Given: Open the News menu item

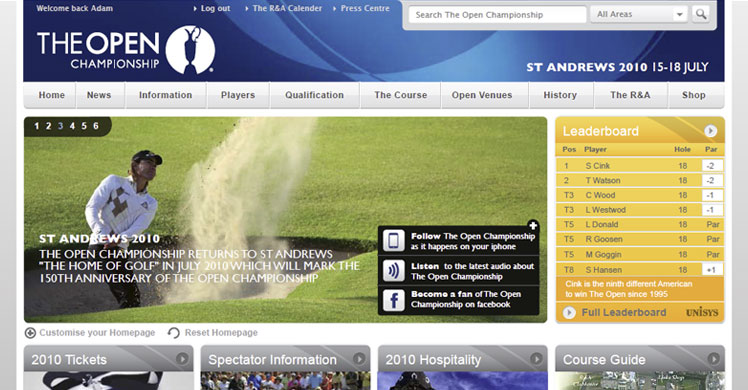Looking at the screenshot, I should pos(99,95).
